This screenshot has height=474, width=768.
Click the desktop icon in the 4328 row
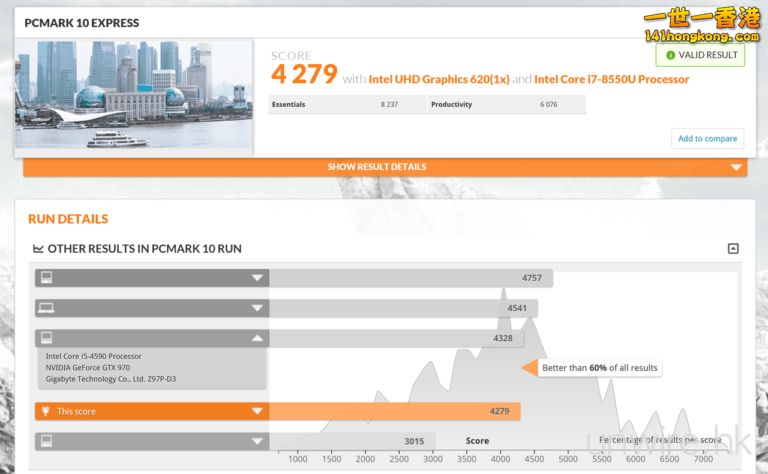(x=47, y=337)
